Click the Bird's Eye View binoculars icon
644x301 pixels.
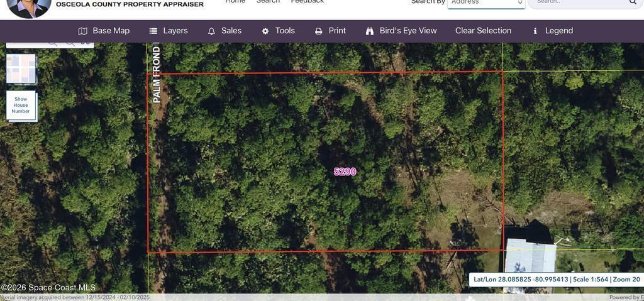pyautogui.click(x=370, y=31)
